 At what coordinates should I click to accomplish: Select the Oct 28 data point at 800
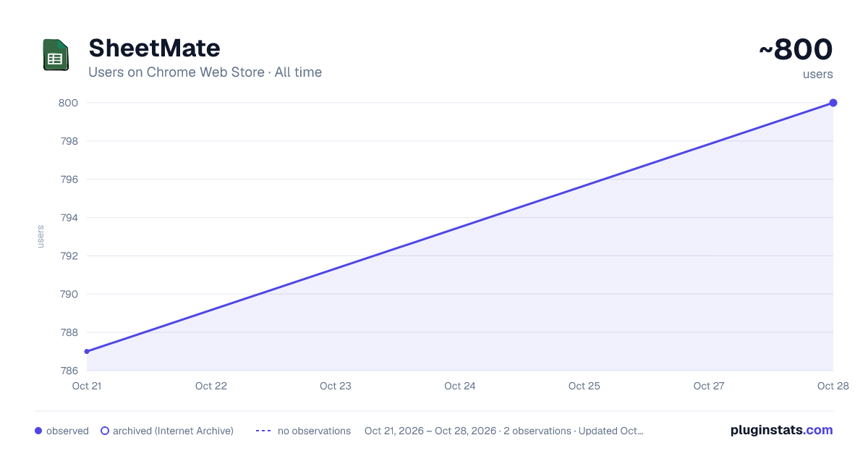833,103
